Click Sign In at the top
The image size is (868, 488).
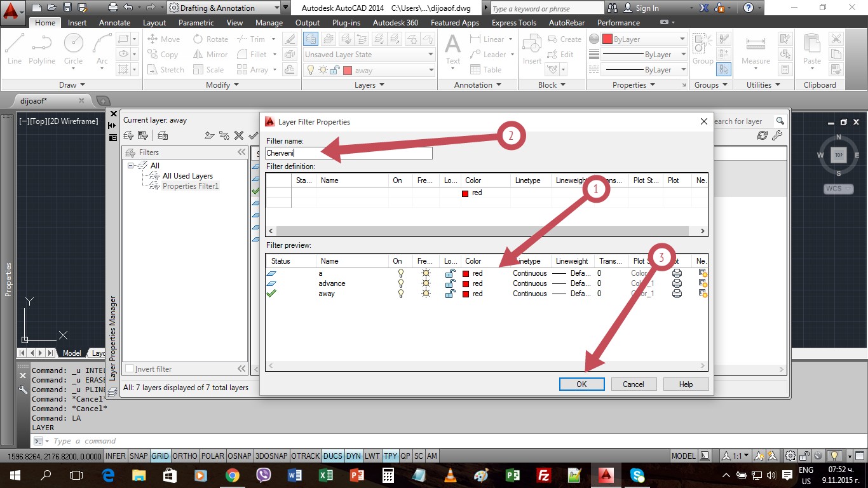click(x=641, y=8)
